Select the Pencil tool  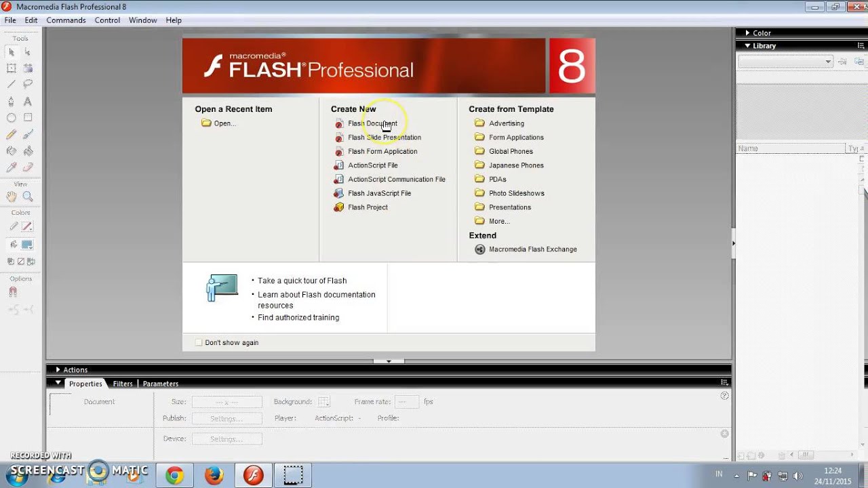pyautogui.click(x=12, y=134)
